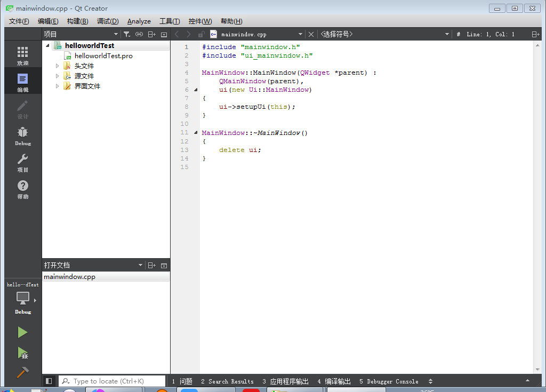
Task: Close the Open Documents (打开文档) panel
Action: [x=164, y=266]
